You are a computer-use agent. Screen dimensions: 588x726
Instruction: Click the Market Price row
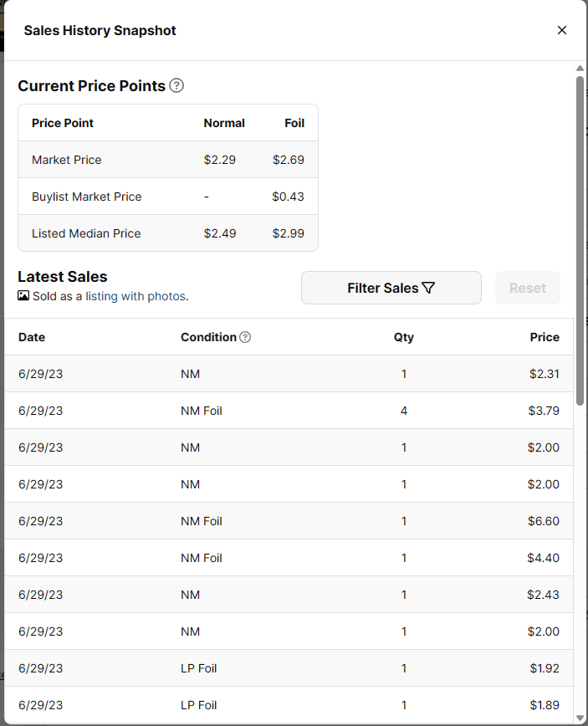167,160
